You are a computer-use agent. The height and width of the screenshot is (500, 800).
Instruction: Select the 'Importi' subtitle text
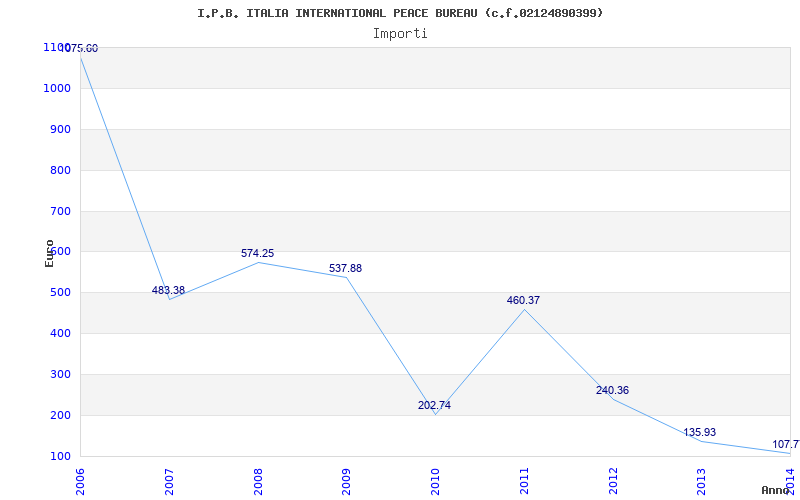tap(400, 34)
